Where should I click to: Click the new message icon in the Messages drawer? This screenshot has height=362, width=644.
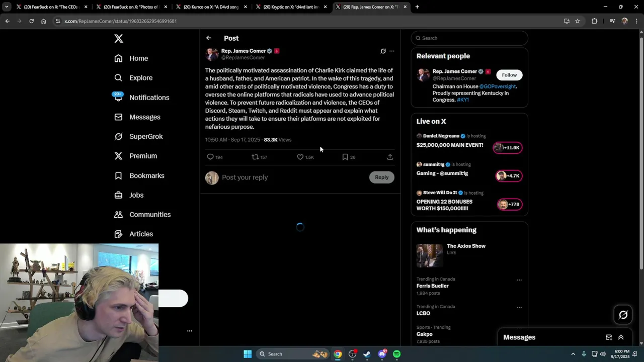pyautogui.click(x=609, y=337)
